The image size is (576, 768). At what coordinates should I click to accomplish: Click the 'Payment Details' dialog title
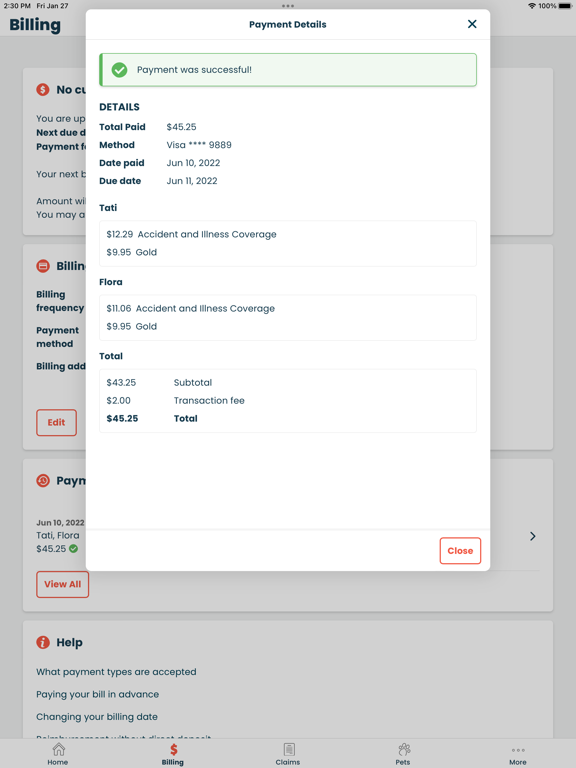click(288, 24)
